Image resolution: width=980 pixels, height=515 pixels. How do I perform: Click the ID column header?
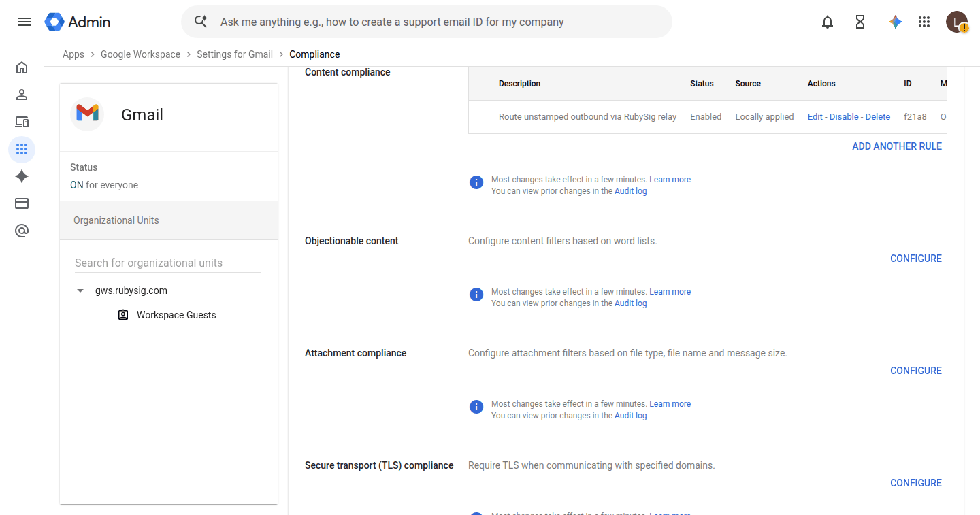(x=908, y=84)
